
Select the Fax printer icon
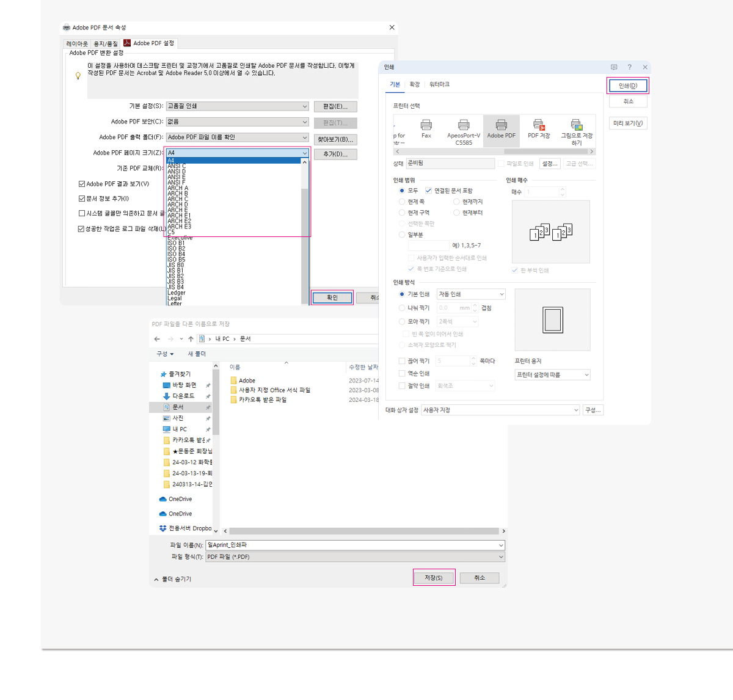click(426, 125)
